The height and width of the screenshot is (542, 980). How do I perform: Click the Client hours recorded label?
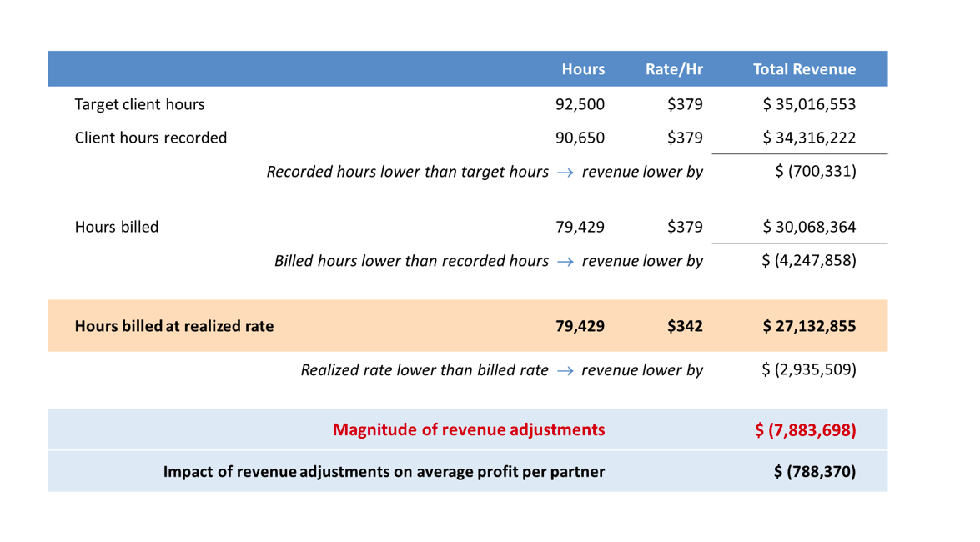(151, 138)
